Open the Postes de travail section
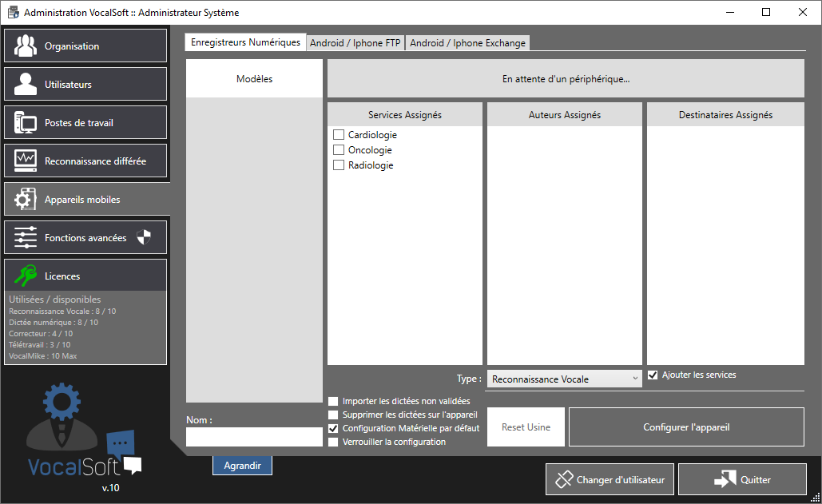Screen dimensions: 822x504 (85, 122)
